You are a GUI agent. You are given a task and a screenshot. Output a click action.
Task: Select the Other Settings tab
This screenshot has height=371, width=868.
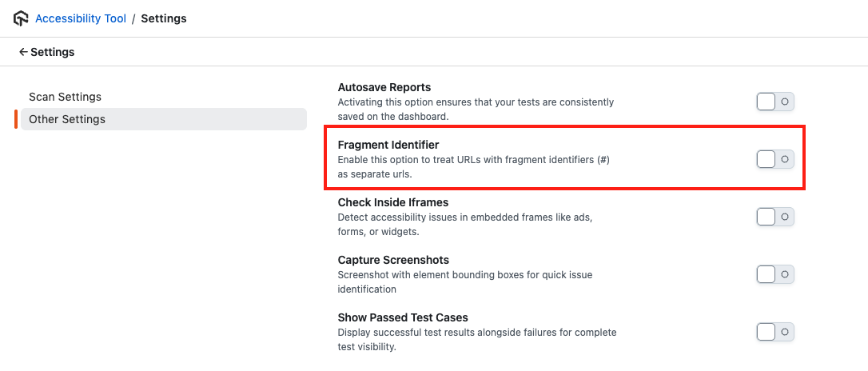pyautogui.click(x=67, y=119)
